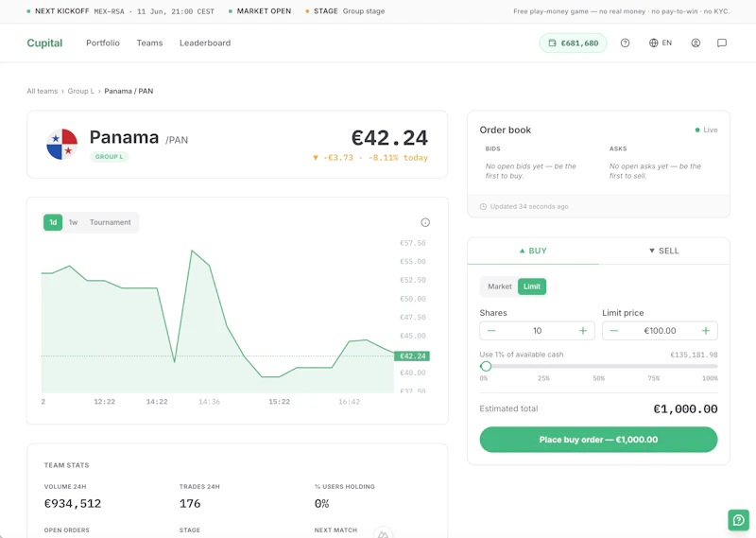Click the Live status indicator

[706, 130]
